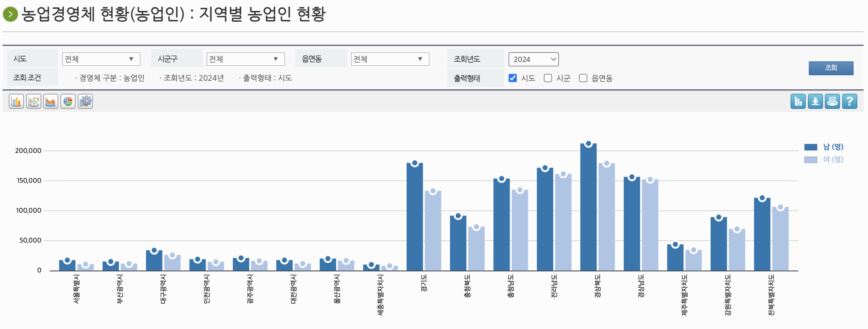Click the 대전광역시 axis label
Screen dimensions: 868x329
point(294,289)
